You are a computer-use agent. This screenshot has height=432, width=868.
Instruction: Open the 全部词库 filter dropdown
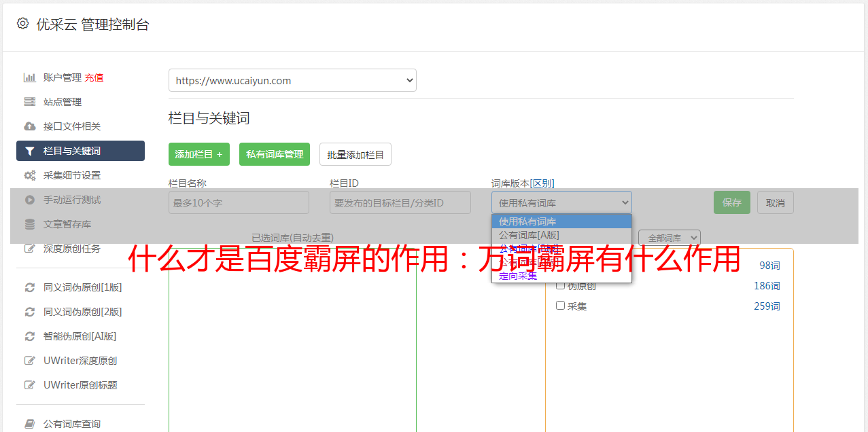[x=670, y=238]
